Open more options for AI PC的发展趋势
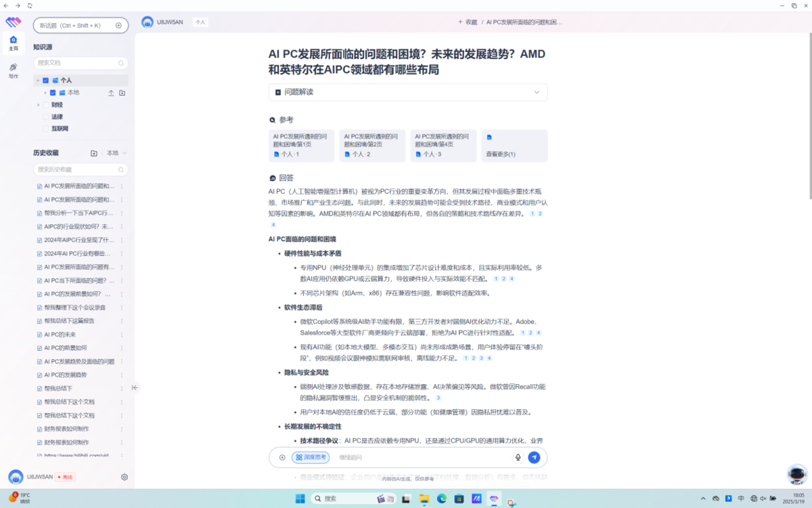The image size is (812, 508). click(x=122, y=375)
